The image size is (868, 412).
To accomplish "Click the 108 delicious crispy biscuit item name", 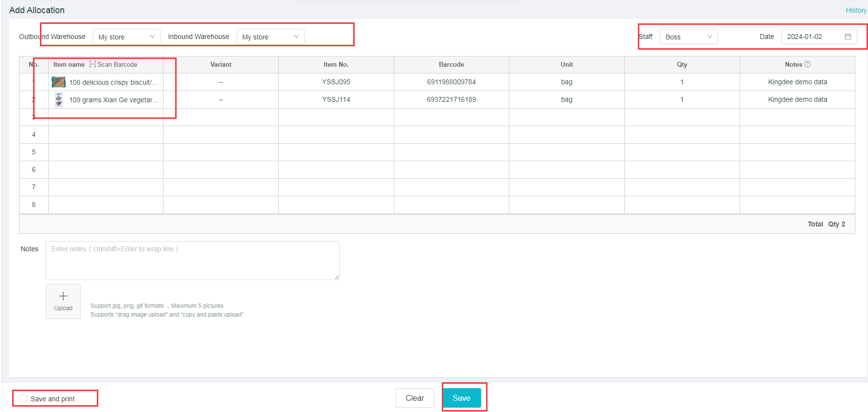I will click(x=113, y=82).
